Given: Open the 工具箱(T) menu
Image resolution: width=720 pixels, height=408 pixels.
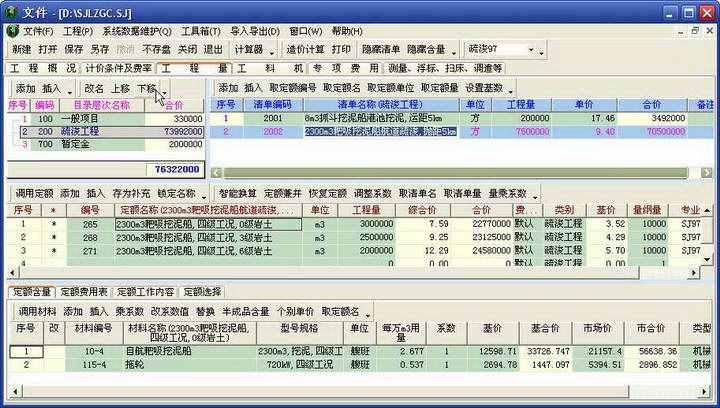Looking at the screenshot, I should tap(201, 31).
